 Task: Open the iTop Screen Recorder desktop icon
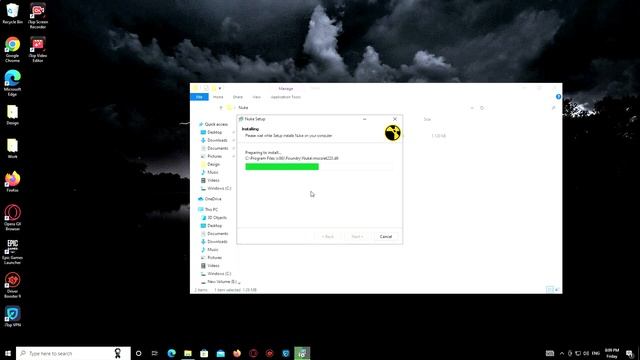(x=38, y=16)
